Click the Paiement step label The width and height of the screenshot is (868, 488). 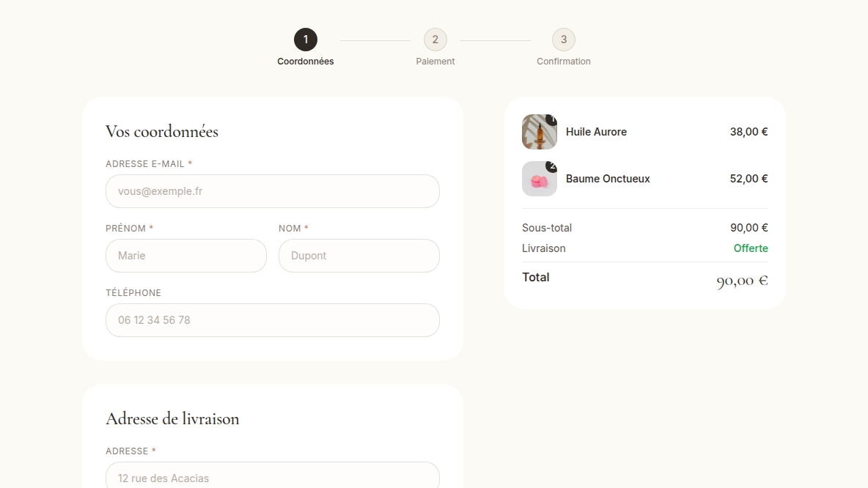(435, 62)
